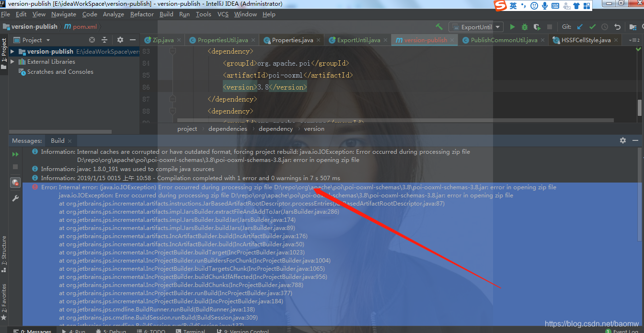Switch to HSSFCellStyle.java tab
The height and width of the screenshot is (333, 644).
coord(586,40)
